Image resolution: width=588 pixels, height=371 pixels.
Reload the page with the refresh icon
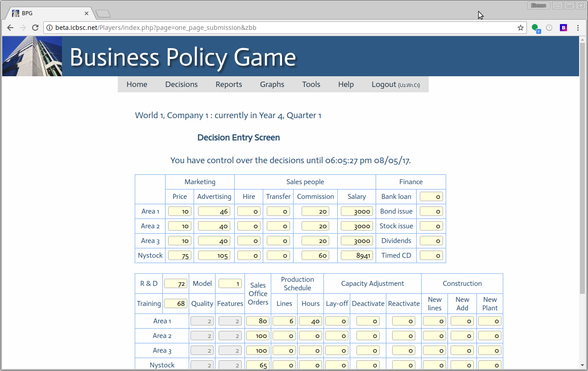click(x=35, y=28)
